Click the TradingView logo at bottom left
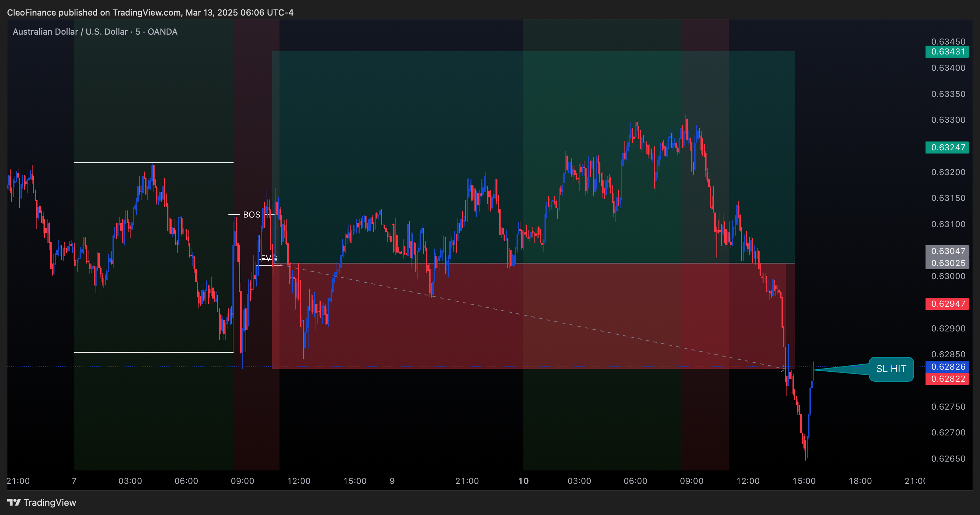Image resolution: width=980 pixels, height=515 pixels. pyautogui.click(x=41, y=503)
